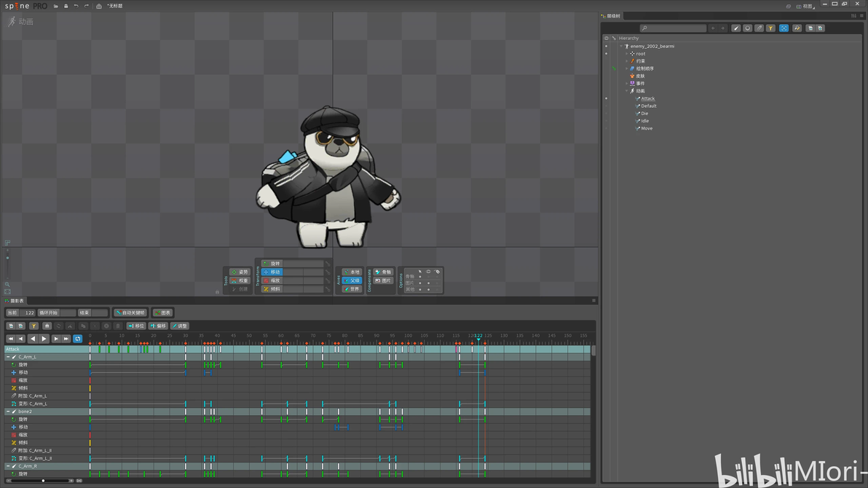The image size is (868, 488).
Task: Open the Graph (图表) view button
Action: click(x=163, y=312)
